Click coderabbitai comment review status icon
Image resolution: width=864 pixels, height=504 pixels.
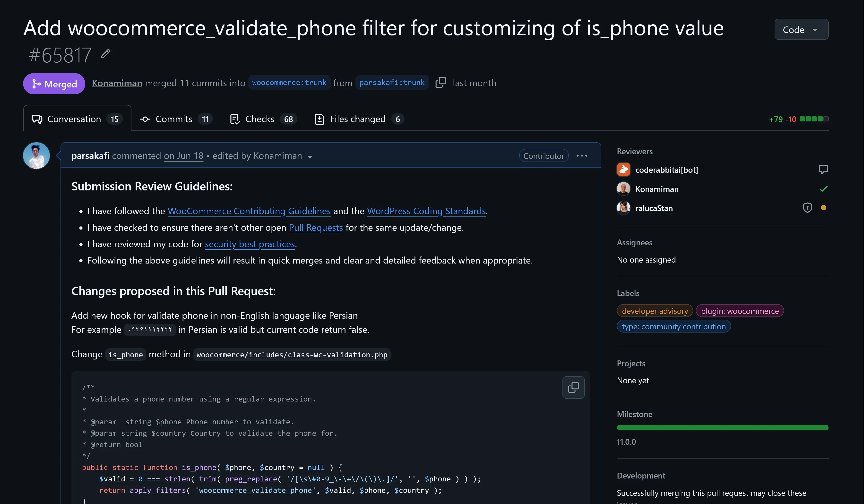click(823, 169)
